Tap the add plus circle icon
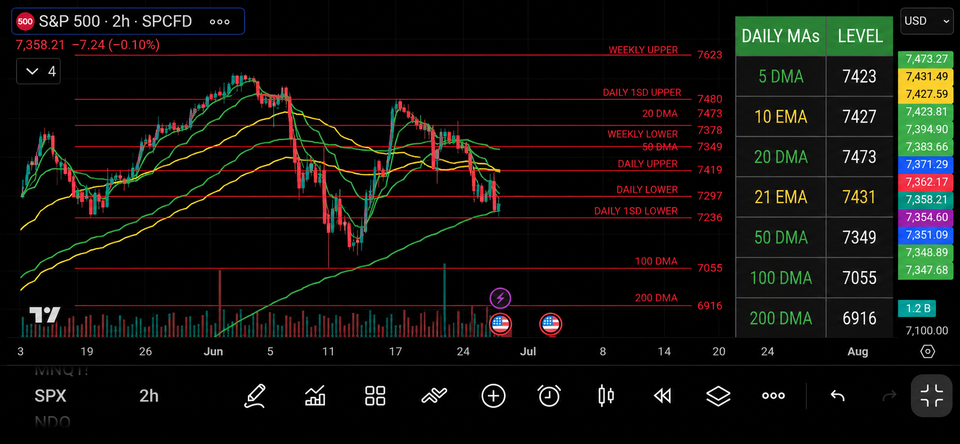 click(493, 396)
